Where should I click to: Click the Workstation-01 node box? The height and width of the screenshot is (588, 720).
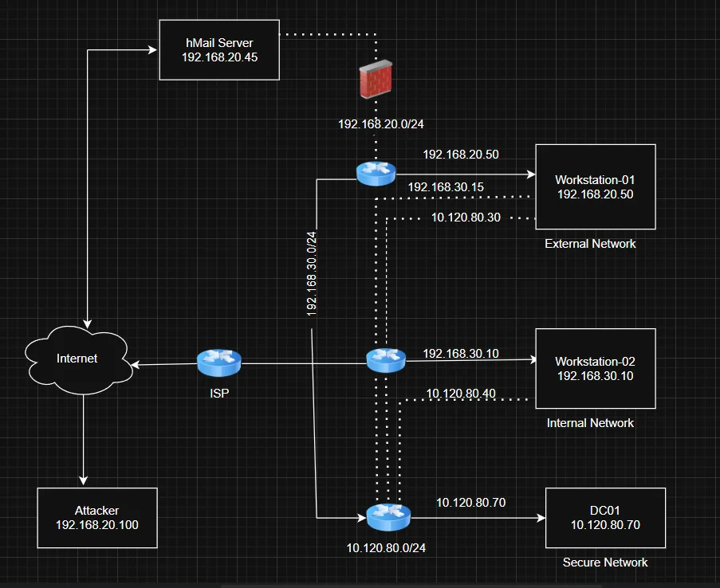(595, 187)
